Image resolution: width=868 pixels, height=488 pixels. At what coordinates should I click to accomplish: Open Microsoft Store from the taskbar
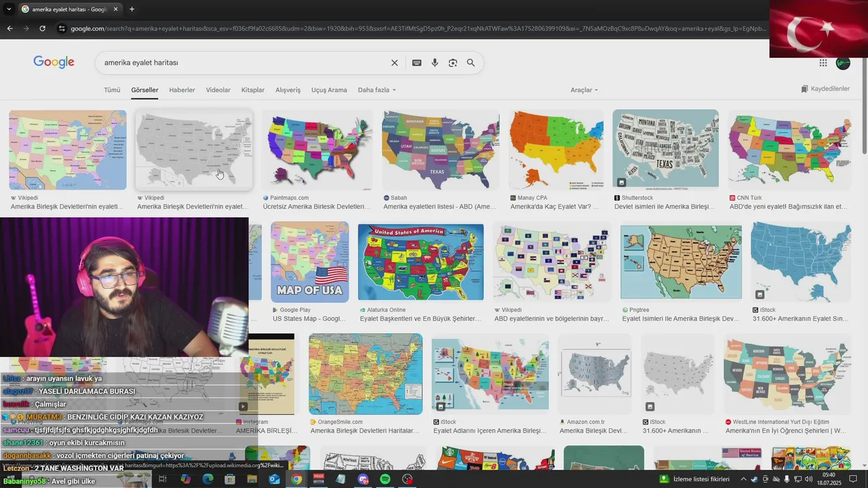pos(230,479)
